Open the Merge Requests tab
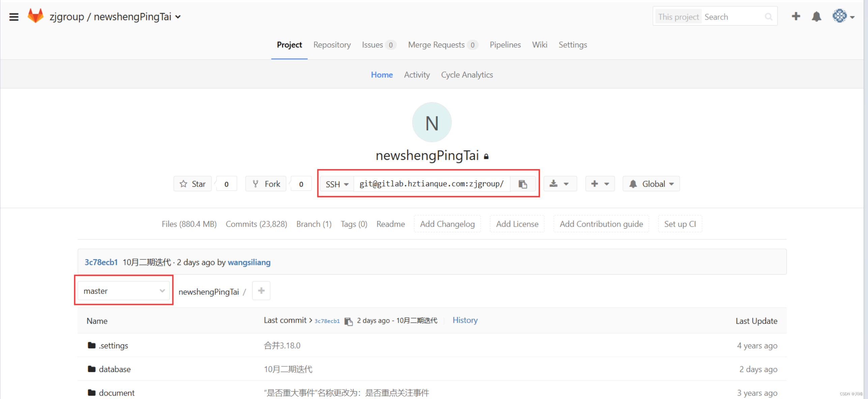 [x=443, y=45]
